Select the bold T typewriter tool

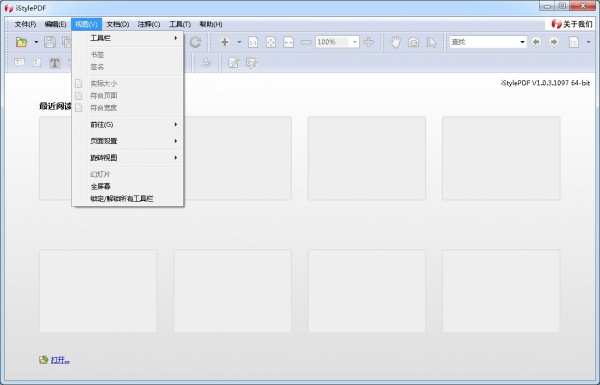click(55, 63)
